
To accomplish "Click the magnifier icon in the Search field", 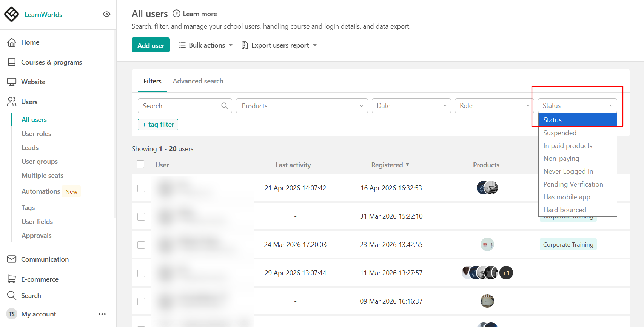I will [x=225, y=106].
